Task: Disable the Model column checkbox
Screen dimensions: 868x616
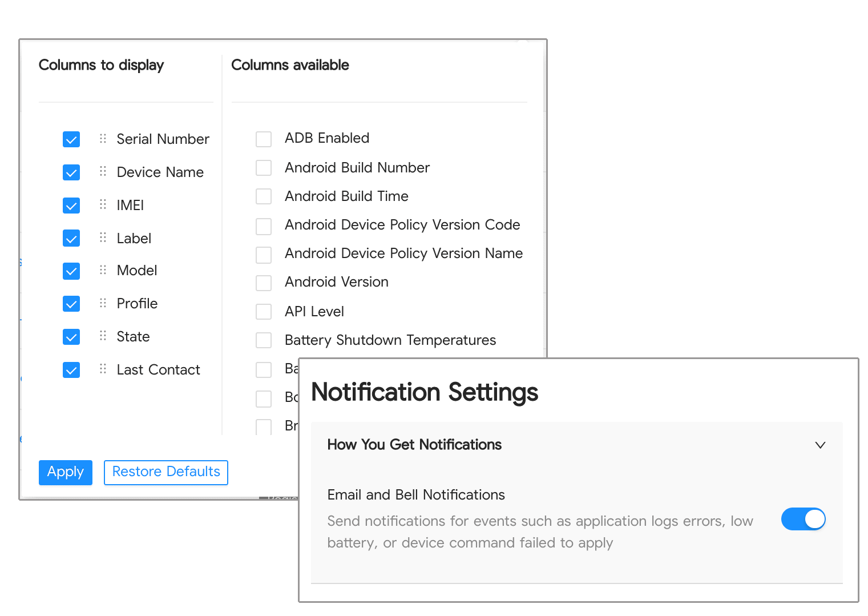Action: coord(71,271)
